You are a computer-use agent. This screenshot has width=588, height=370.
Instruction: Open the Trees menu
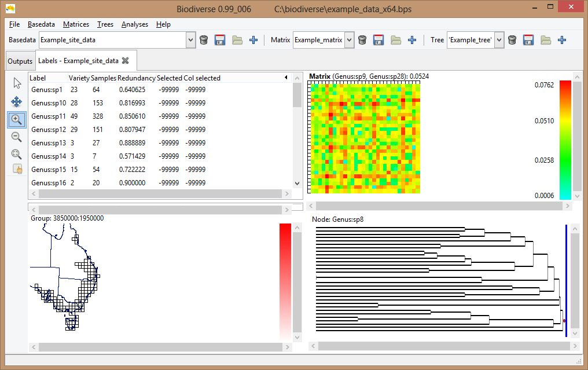coord(105,24)
